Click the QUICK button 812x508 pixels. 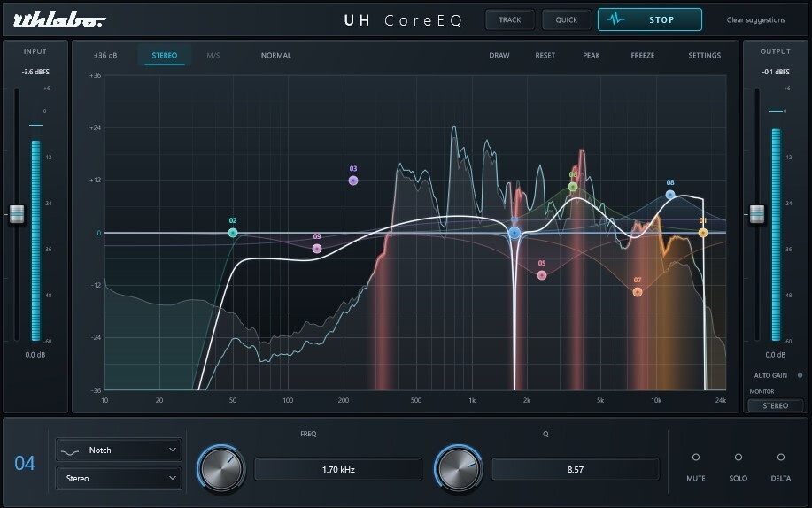[567, 19]
